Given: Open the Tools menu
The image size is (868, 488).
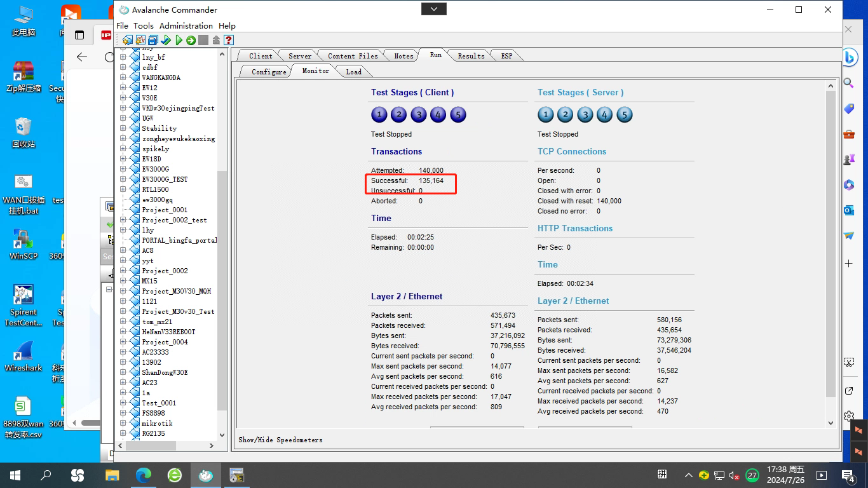Looking at the screenshot, I should [x=144, y=26].
